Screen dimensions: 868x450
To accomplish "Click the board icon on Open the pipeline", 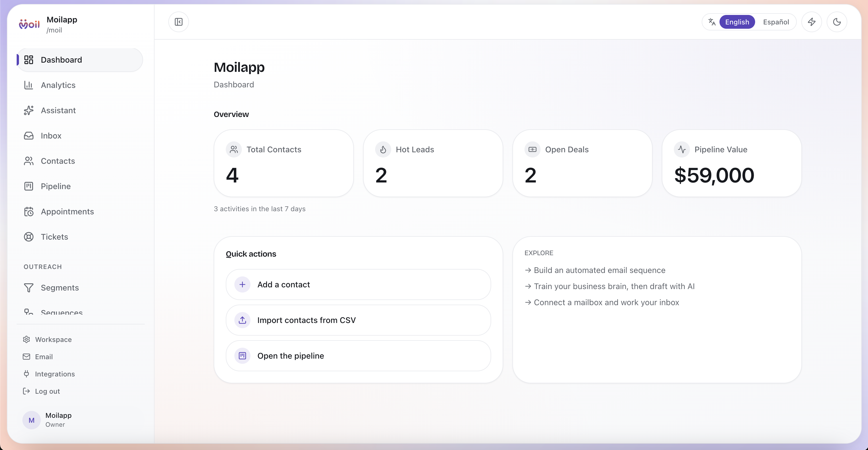I will (242, 356).
